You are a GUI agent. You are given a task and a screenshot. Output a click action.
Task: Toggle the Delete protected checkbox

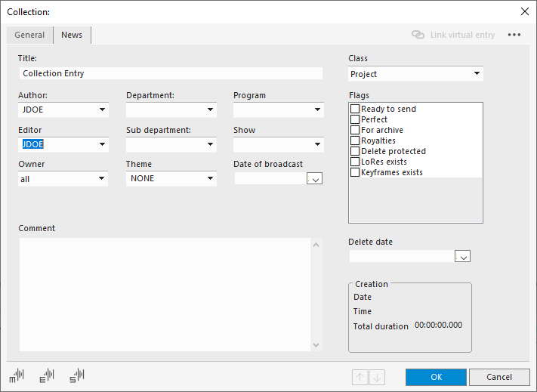pyautogui.click(x=355, y=152)
